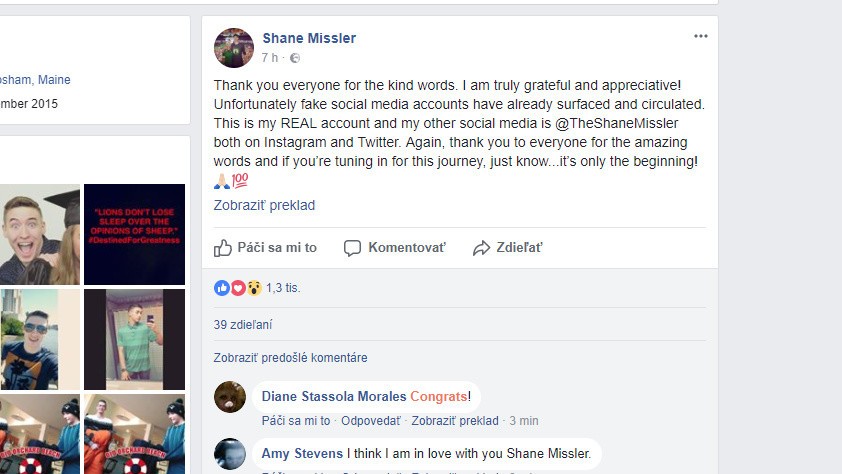This screenshot has height=474, width=842.
Task: Open the post options three-dots menu
Action: click(700, 36)
